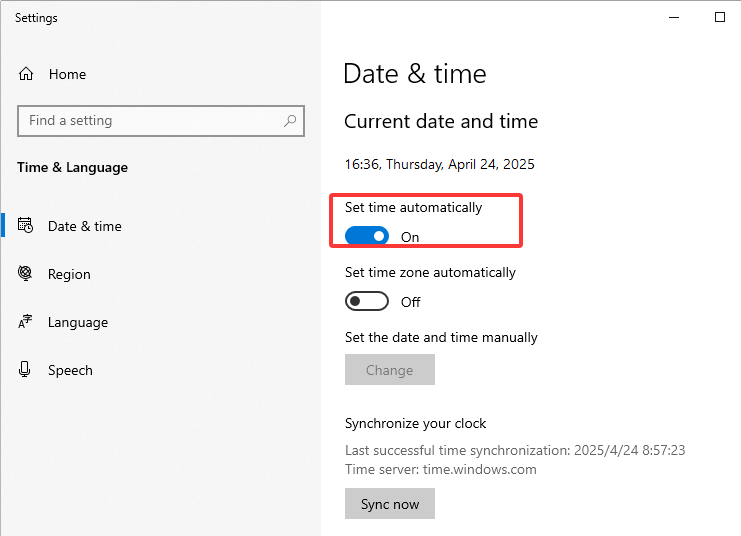This screenshot has width=741, height=536.
Task: Click the globe icon beside Region
Action: coord(26,274)
